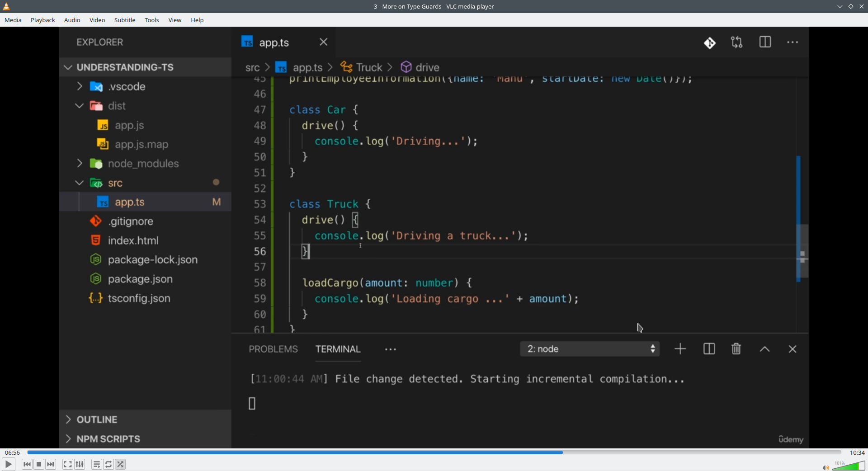868x471 pixels.
Task: Select app.ts in the explorer
Action: [146, 202]
